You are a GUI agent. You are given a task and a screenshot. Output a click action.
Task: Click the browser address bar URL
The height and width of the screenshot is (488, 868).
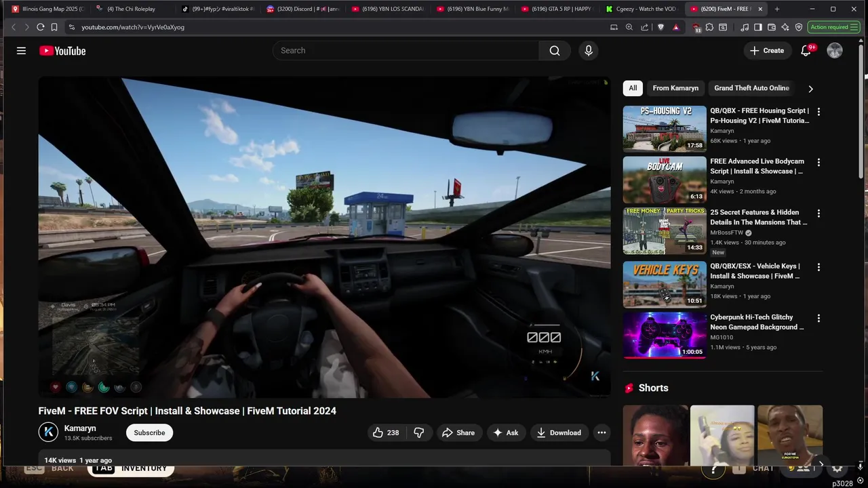click(133, 27)
